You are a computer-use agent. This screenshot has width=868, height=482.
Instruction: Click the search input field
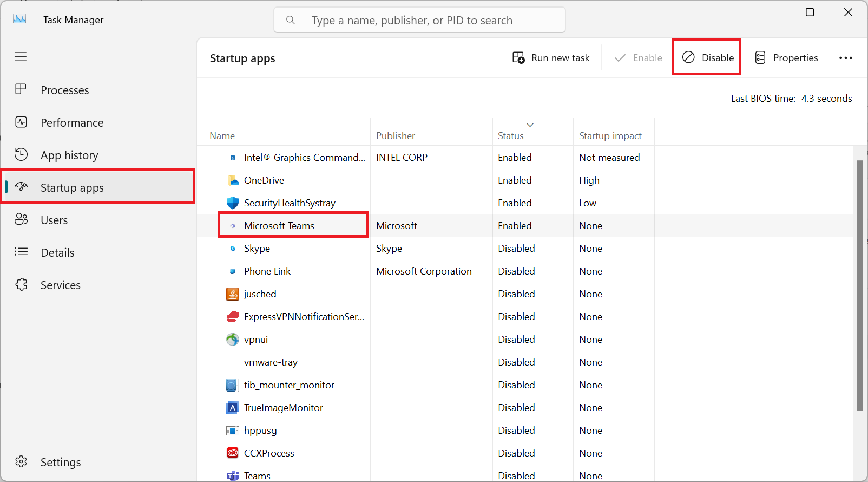point(419,20)
